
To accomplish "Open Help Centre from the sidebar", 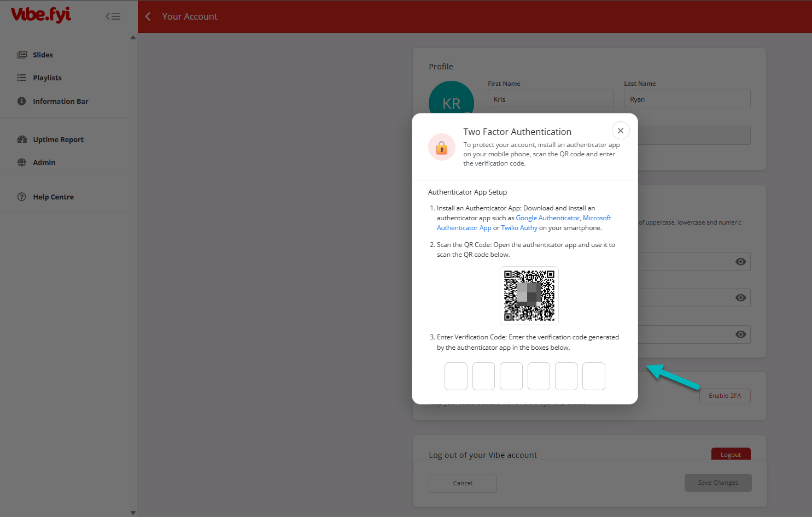I will pyautogui.click(x=53, y=197).
